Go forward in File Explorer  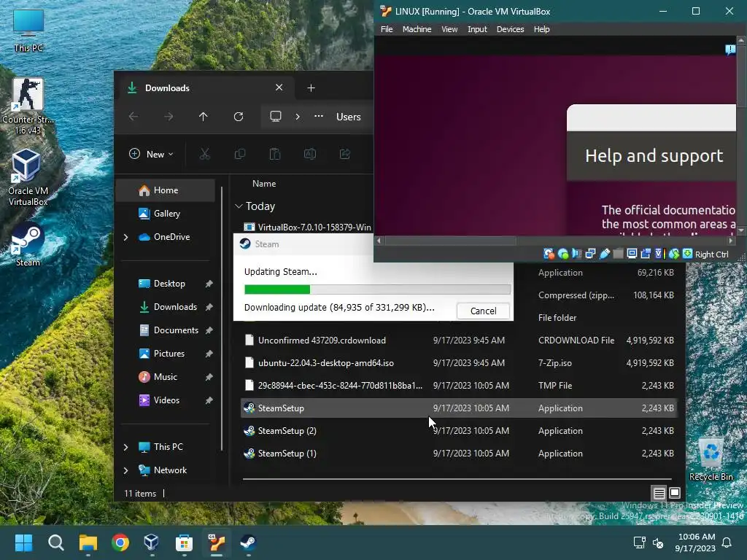pos(169,117)
